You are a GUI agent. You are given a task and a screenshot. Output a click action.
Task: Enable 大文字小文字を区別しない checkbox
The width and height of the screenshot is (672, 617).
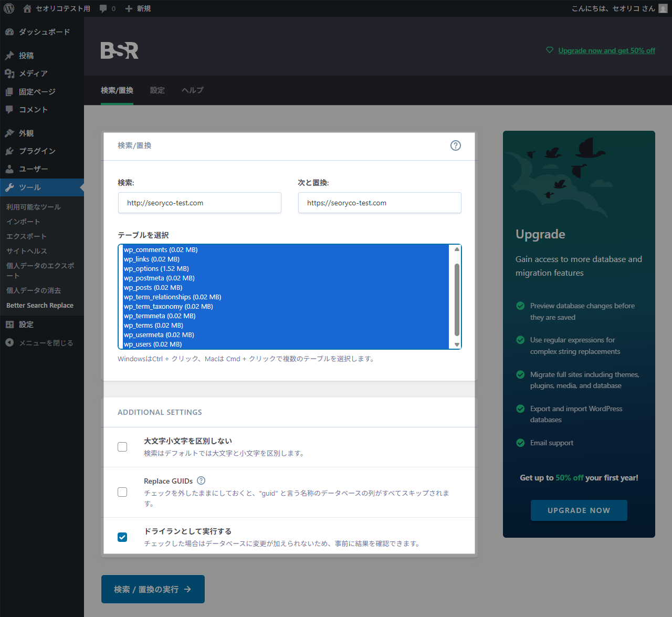[122, 447]
